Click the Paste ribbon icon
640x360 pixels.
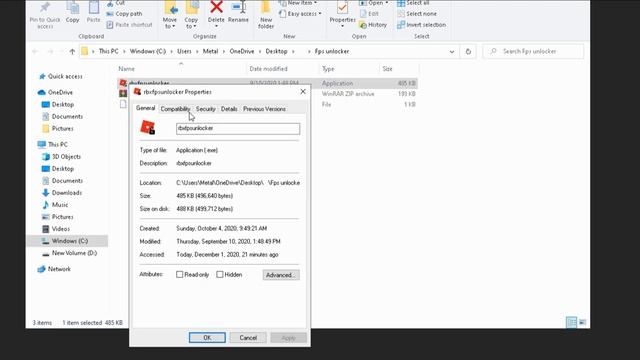[x=93, y=7]
